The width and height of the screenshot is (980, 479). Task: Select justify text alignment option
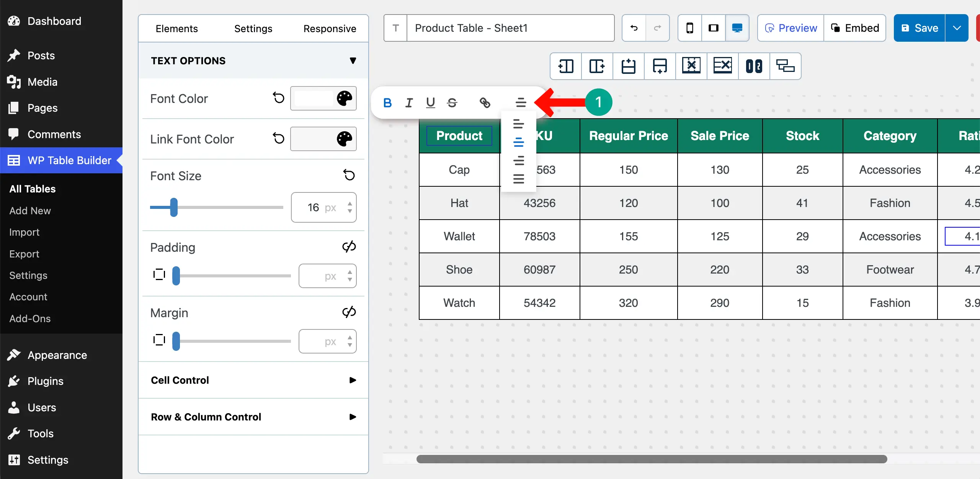coord(518,179)
